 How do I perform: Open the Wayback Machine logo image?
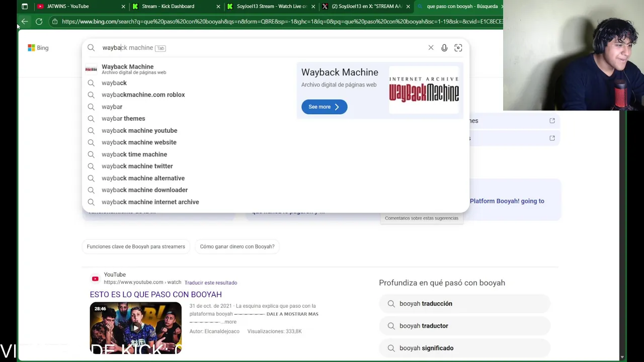(x=424, y=89)
